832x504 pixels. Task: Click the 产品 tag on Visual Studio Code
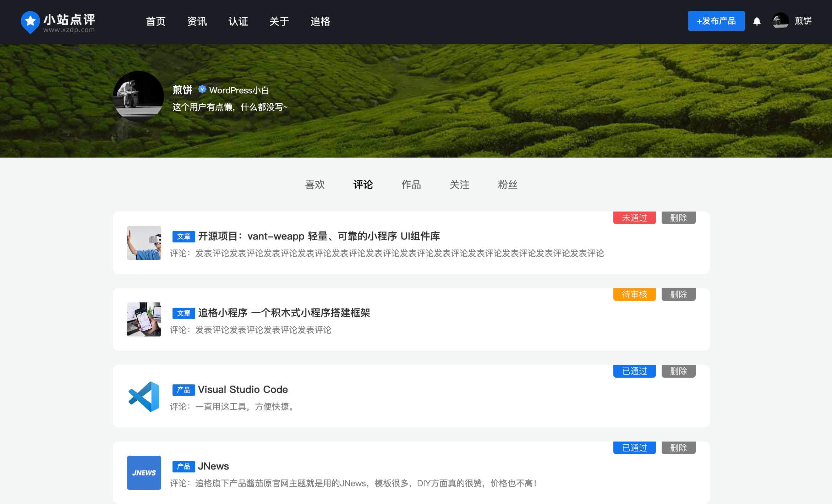point(184,390)
